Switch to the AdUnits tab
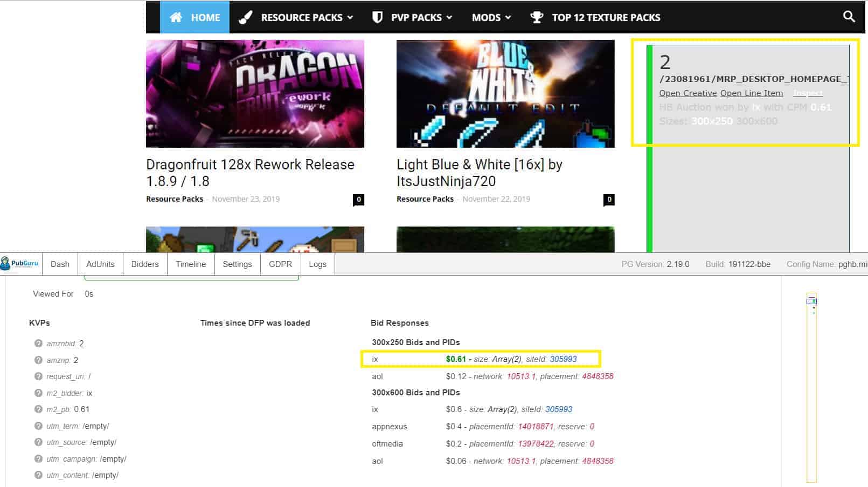 click(x=100, y=264)
